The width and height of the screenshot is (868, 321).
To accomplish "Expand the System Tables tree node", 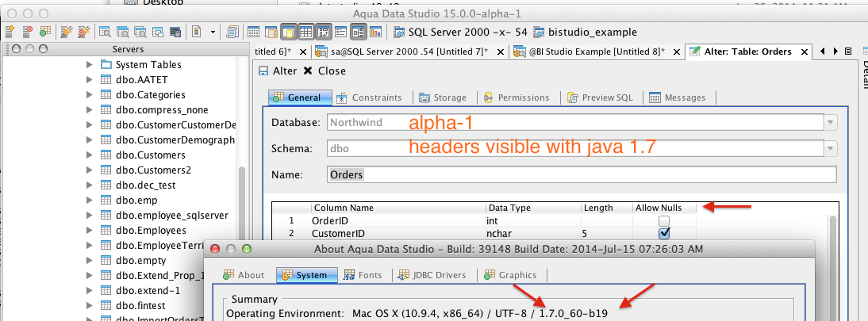I will pyautogui.click(x=90, y=65).
